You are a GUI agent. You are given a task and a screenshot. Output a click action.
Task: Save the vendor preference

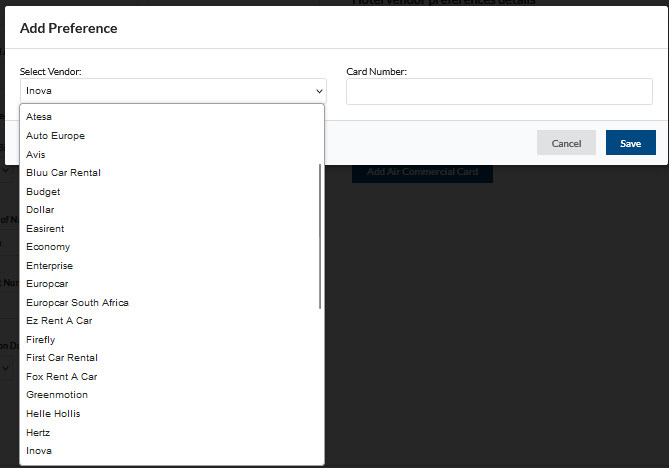click(x=631, y=143)
